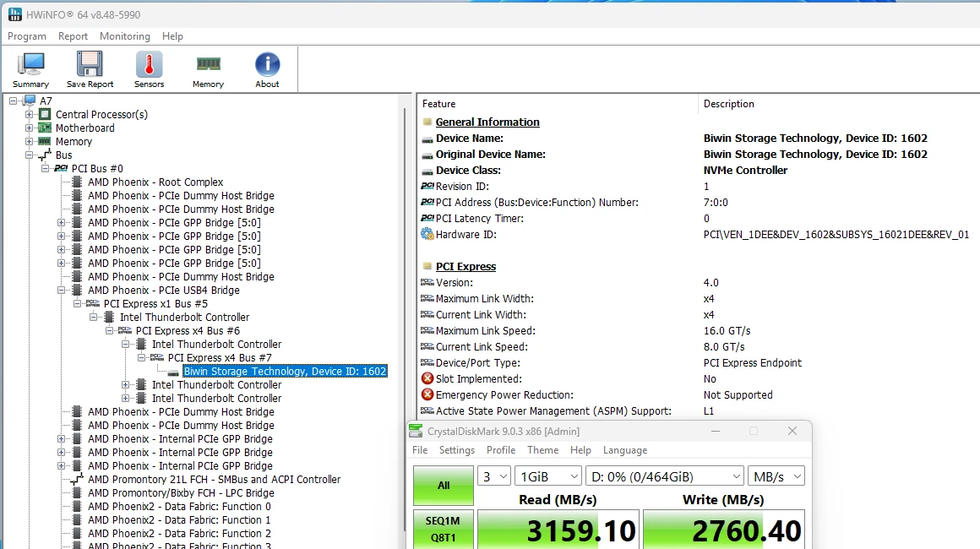This screenshot has width=980, height=549.
Task: Collapse the PCI Bus #0 node
Action: click(x=45, y=169)
